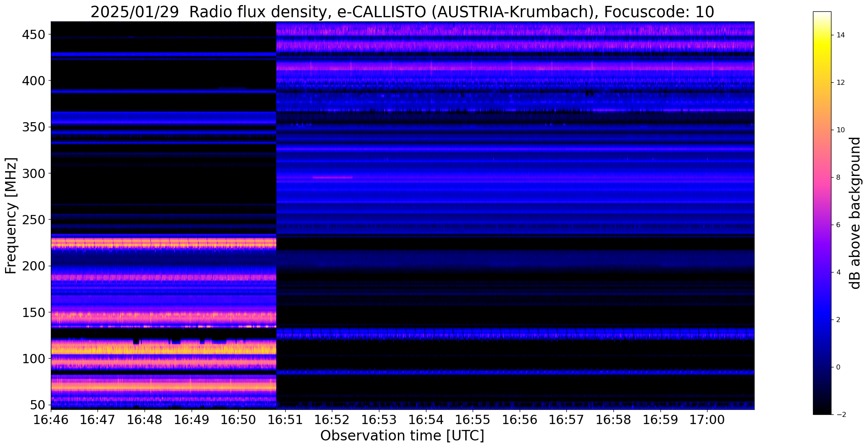The width and height of the screenshot is (868, 448).
Task: Select the 16:50 time tick label
Action: [239, 420]
